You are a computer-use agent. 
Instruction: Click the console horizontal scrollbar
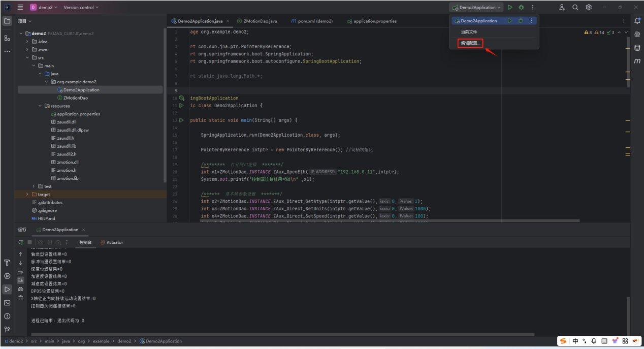[283, 335]
